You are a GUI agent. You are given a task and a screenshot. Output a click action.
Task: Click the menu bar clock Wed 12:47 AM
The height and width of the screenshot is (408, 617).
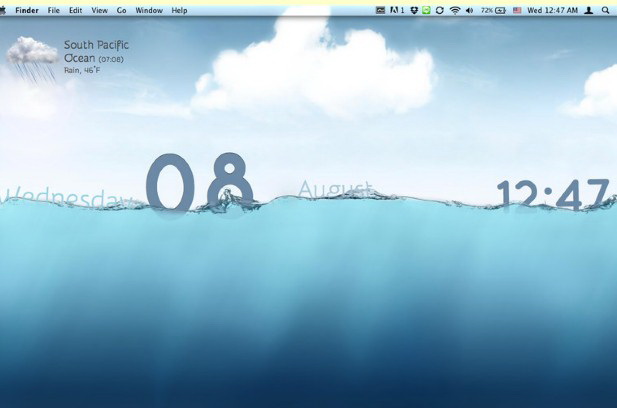(x=554, y=9)
